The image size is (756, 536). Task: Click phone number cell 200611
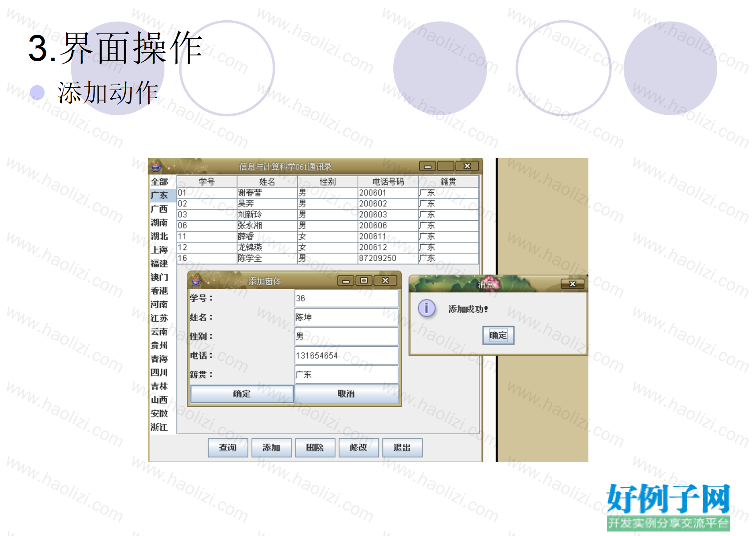pyautogui.click(x=388, y=236)
